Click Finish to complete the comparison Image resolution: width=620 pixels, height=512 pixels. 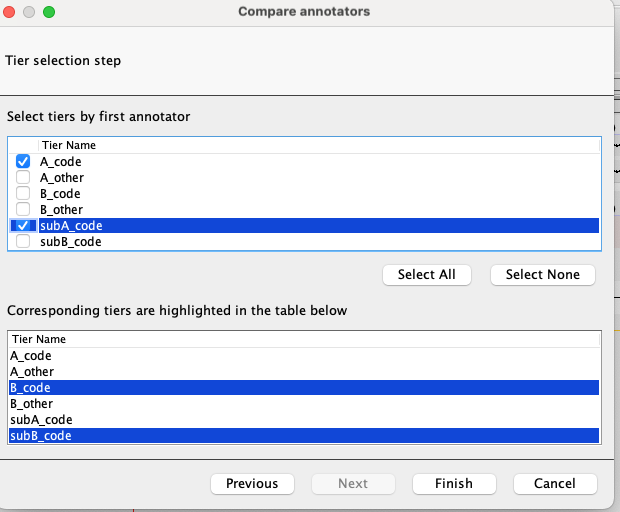454,483
